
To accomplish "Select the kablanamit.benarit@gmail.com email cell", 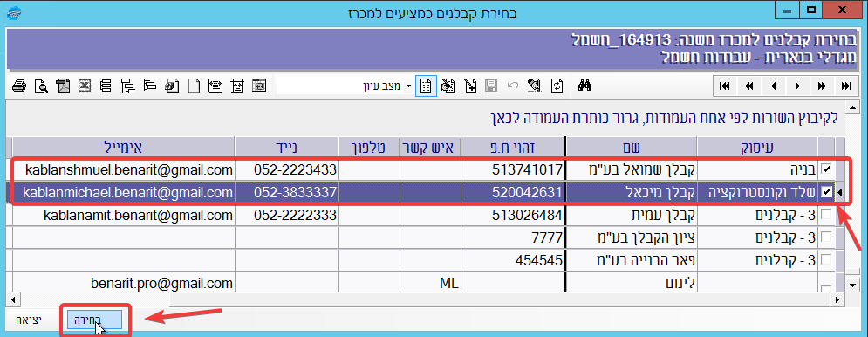I will click(124, 215).
